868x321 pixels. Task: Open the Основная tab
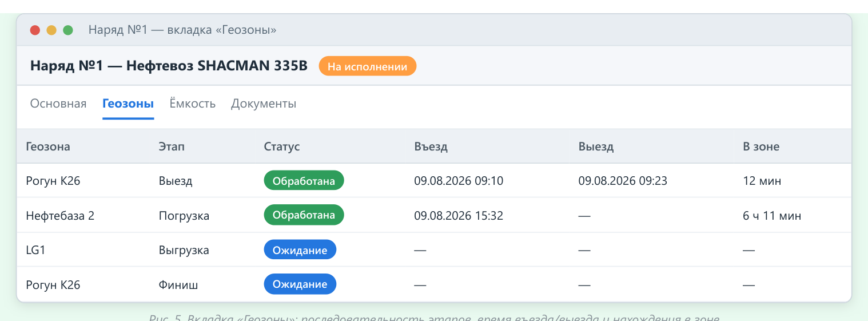click(x=58, y=104)
